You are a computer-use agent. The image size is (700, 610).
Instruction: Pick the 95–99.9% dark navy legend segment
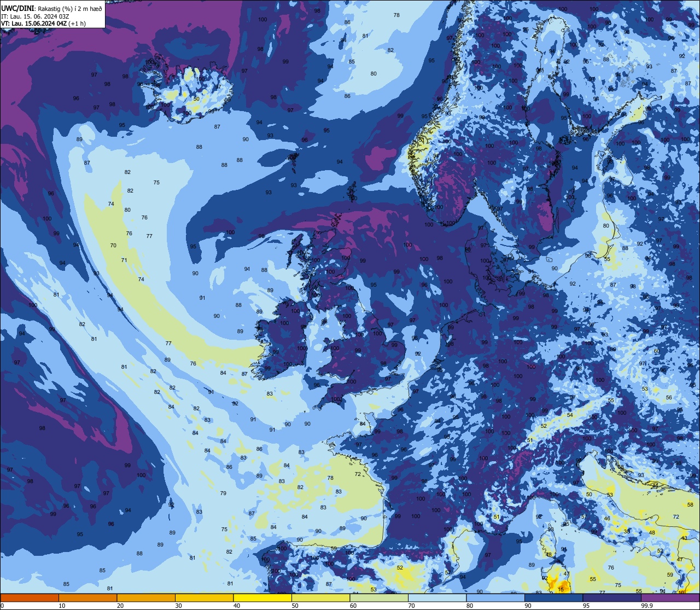[612, 597]
